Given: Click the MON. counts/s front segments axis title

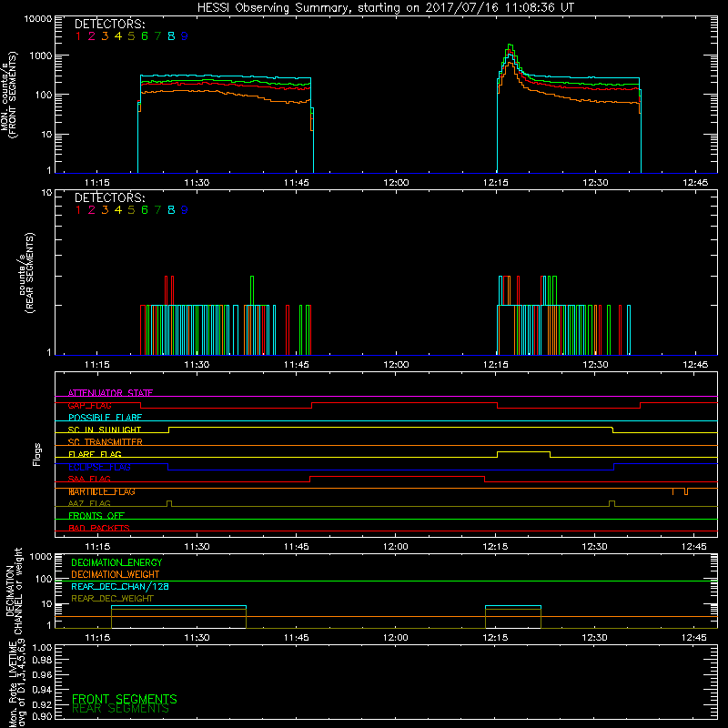Looking at the screenshot, I should point(9,95).
